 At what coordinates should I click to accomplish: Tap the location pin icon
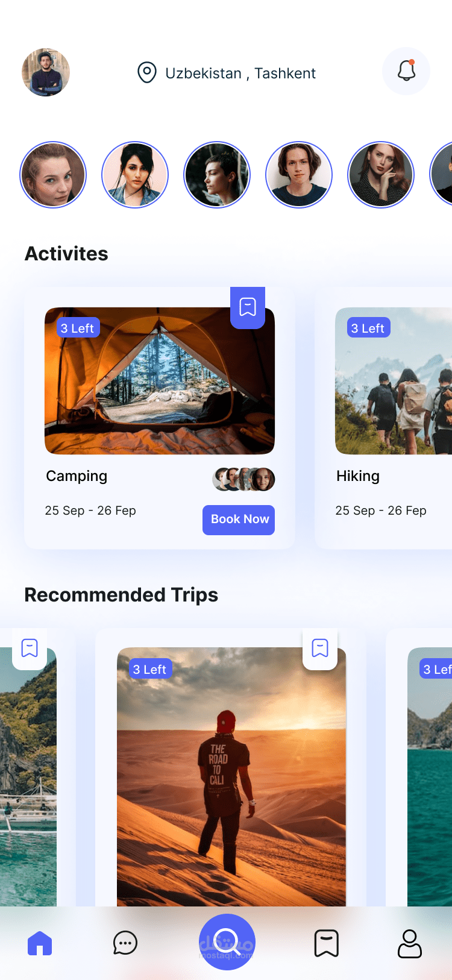[x=147, y=72]
